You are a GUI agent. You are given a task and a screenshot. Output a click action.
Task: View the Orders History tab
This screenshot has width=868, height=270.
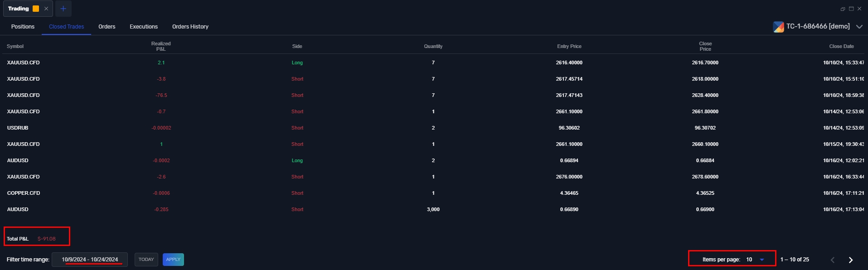(x=190, y=27)
